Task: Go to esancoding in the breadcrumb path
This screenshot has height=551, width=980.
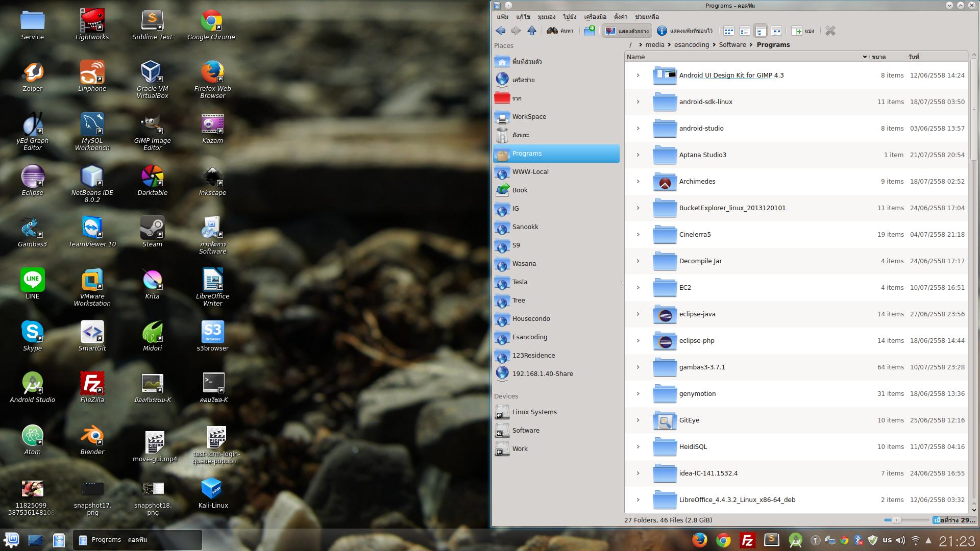Action: 691,45
